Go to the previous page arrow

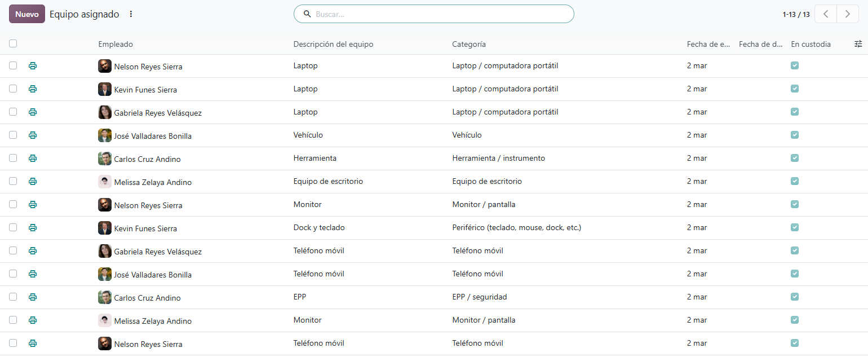click(x=826, y=14)
